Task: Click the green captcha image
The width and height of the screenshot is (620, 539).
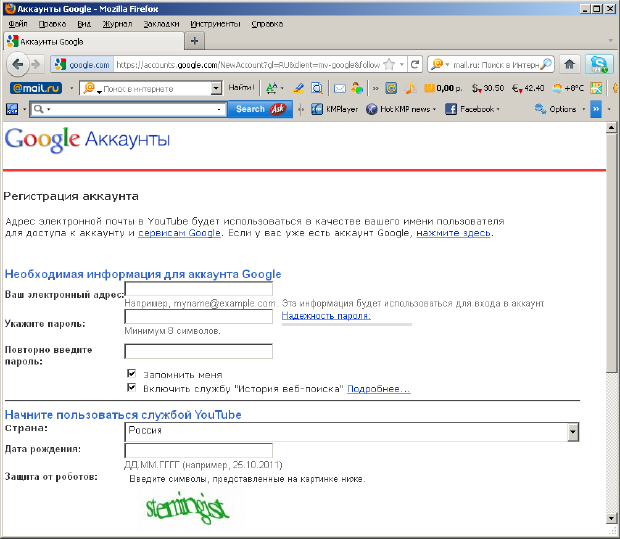Action: pos(187,508)
